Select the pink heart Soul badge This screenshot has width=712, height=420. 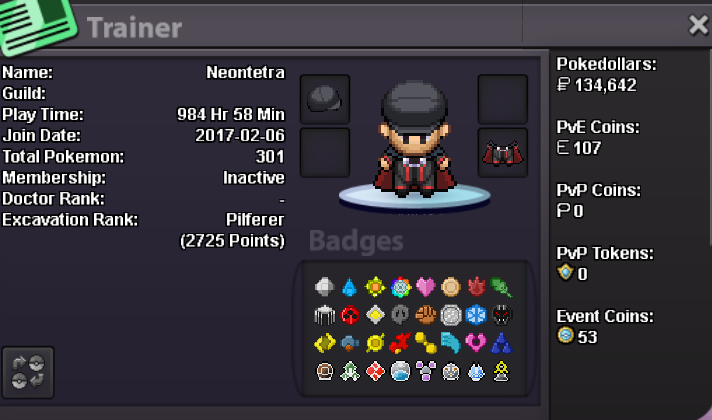(x=425, y=287)
